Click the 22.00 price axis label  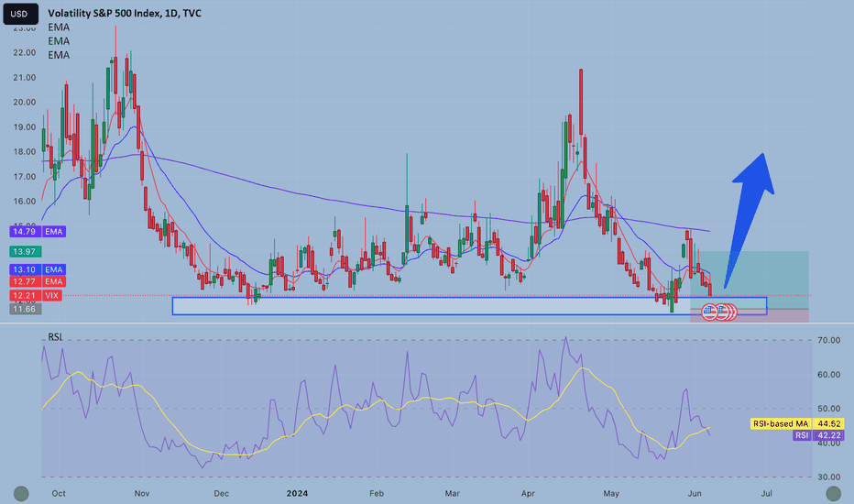pyautogui.click(x=25, y=53)
